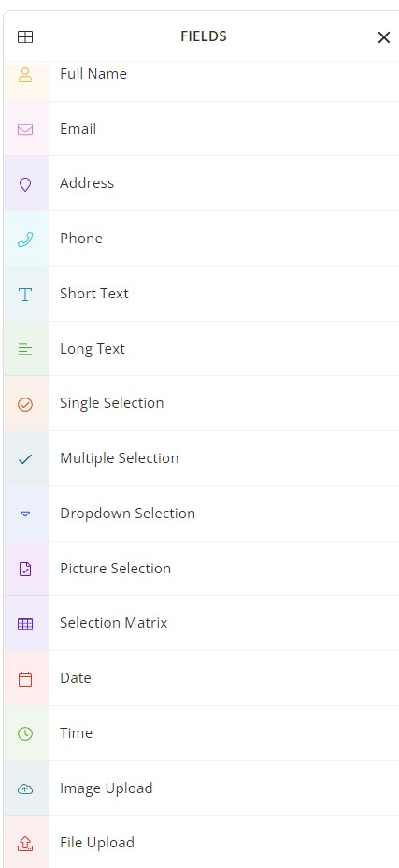Click the File Upload tray icon
399x868 pixels.
coord(25,843)
